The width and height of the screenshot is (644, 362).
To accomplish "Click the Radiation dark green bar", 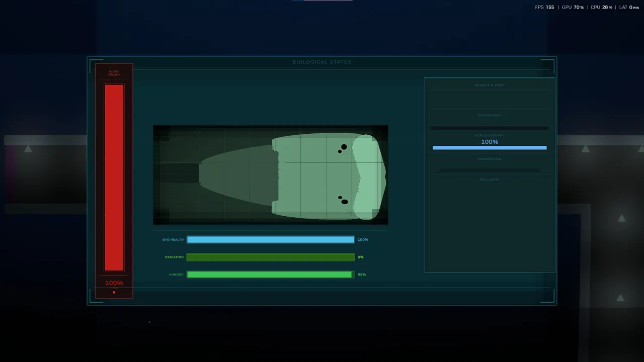I will pos(271,257).
